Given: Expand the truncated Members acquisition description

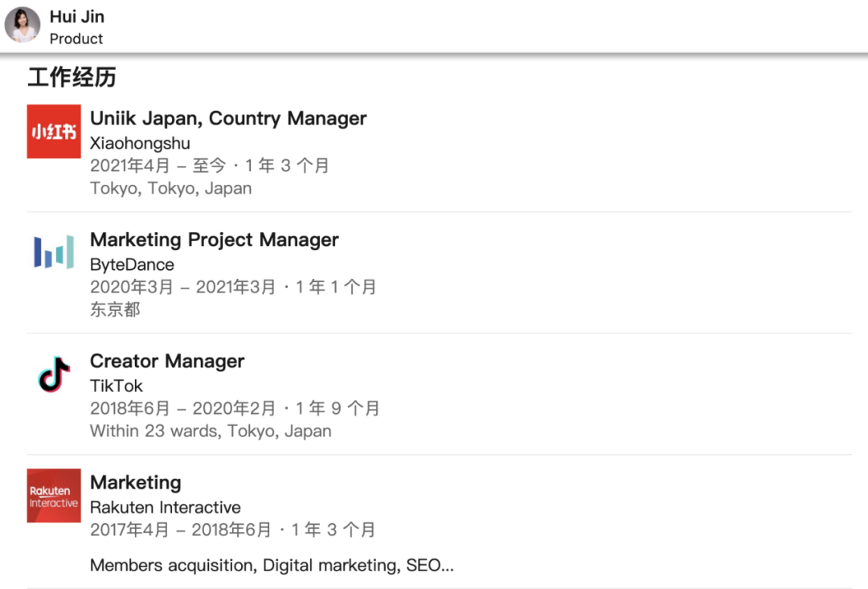Looking at the screenshot, I should click(x=272, y=565).
